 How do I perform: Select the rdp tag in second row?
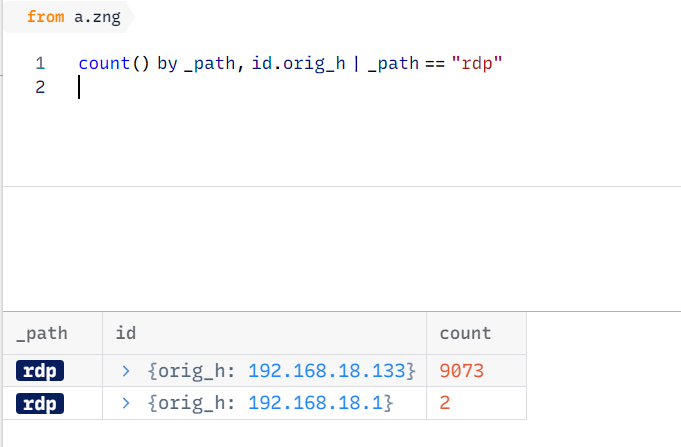click(40, 403)
